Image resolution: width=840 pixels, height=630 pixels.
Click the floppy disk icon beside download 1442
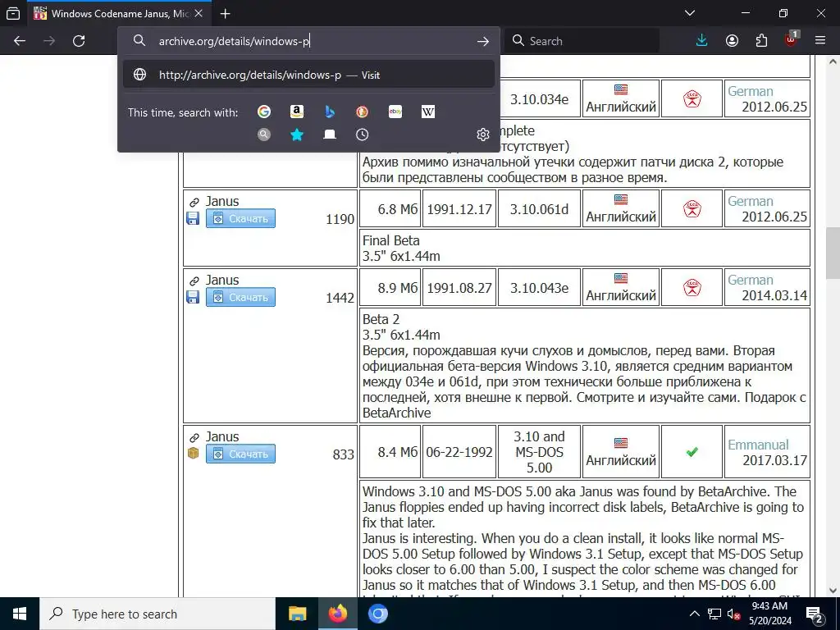point(193,297)
